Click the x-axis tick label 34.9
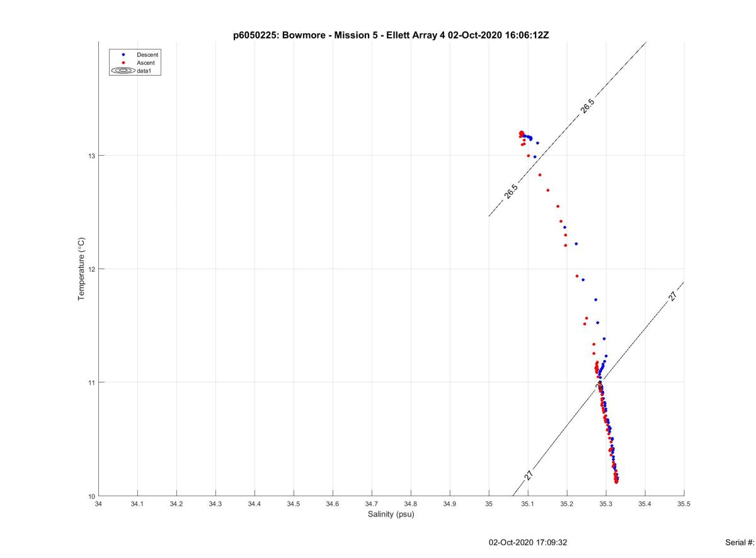Screen dimensions: 756x558 pyautogui.click(x=450, y=504)
